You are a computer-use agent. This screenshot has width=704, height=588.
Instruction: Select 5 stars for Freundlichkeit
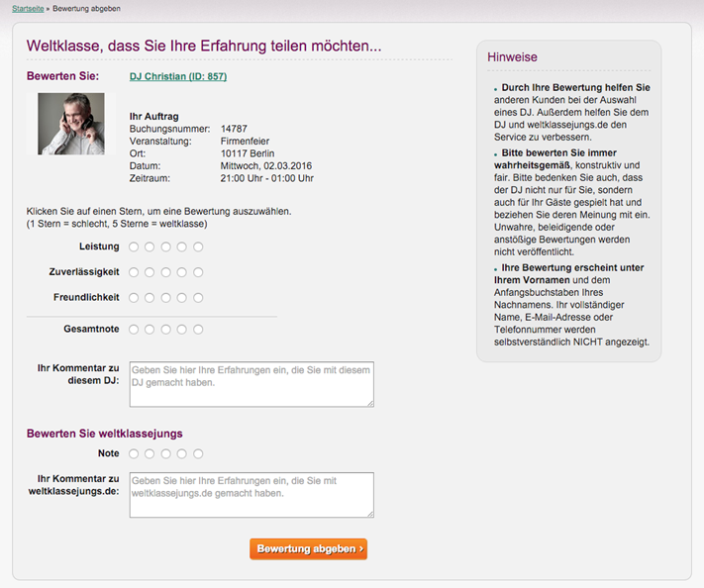[x=198, y=298]
